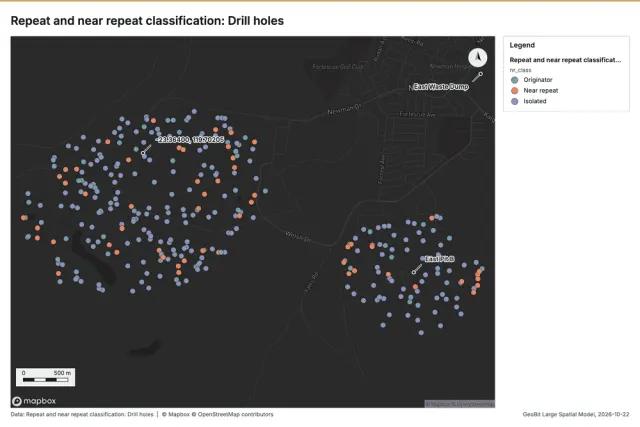The image size is (640, 427).
Task: Click the East Pit B pin marker
Action: 413,272
